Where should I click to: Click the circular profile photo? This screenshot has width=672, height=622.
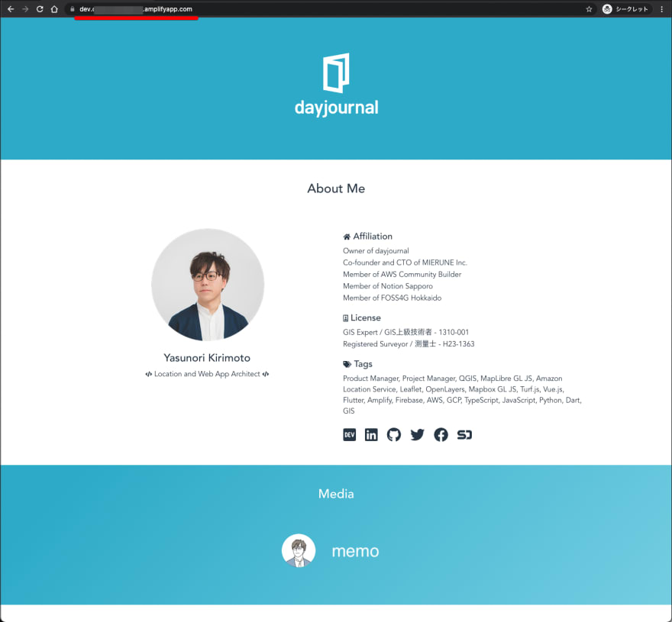(208, 285)
